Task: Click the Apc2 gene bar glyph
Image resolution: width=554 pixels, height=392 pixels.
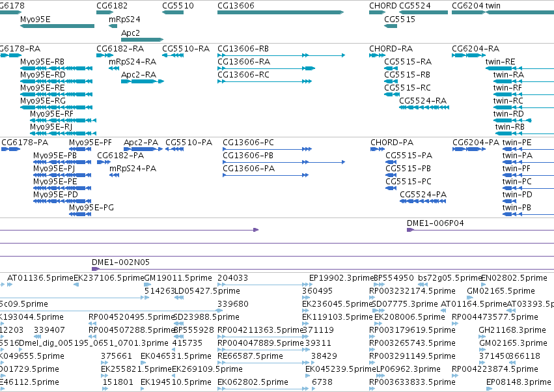Action: pyautogui.click(x=143, y=40)
